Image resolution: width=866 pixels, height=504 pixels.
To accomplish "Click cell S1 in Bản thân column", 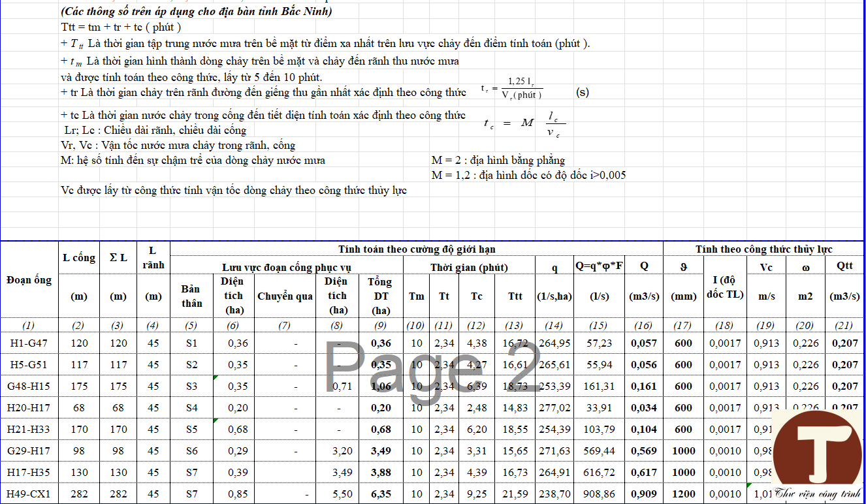I will (x=191, y=343).
